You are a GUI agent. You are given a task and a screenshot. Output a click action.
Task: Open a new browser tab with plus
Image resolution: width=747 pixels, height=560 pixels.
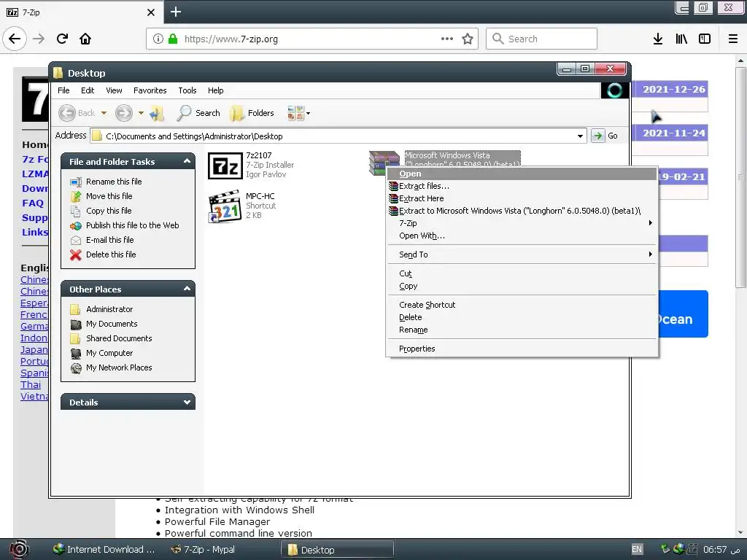pos(175,12)
